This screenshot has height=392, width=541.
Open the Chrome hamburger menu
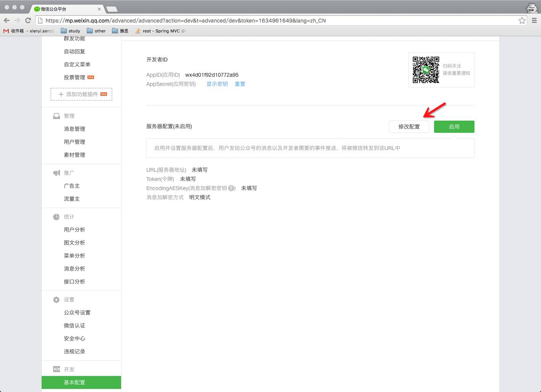pyautogui.click(x=534, y=21)
